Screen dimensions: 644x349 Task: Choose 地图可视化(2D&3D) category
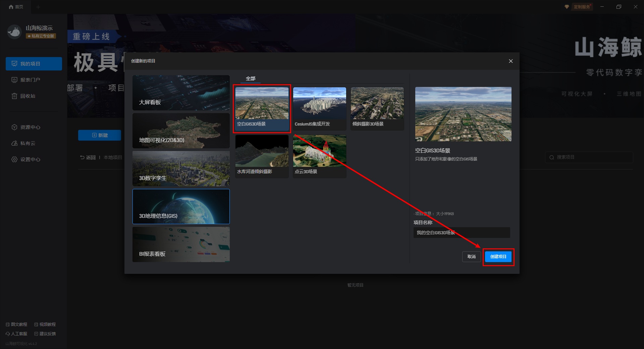(181, 131)
